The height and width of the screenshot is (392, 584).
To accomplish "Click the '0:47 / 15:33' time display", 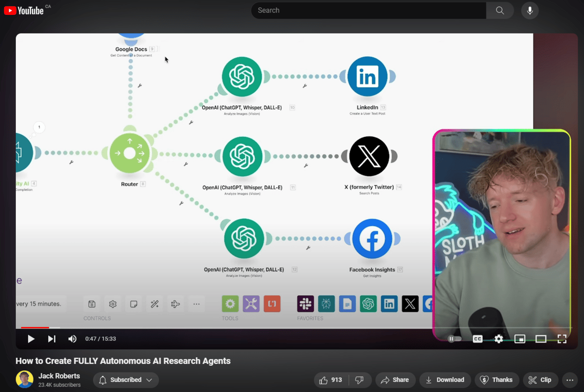I will click(101, 339).
